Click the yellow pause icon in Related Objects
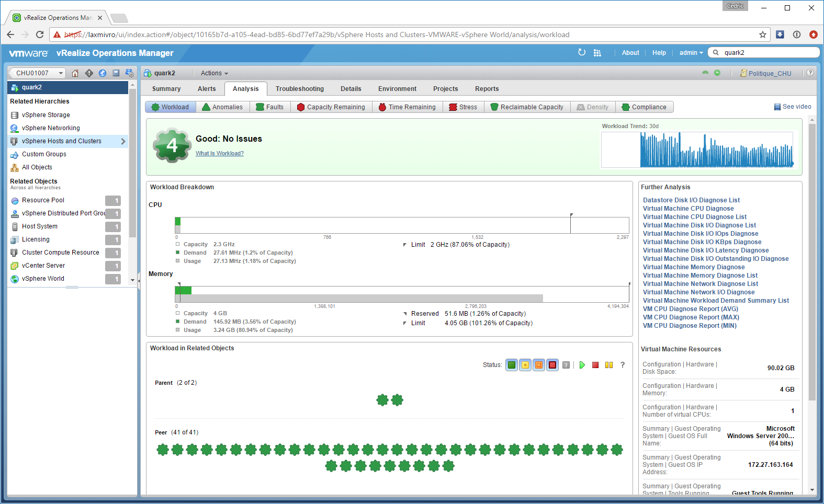Screen dimensions: 824x504 click(609, 365)
